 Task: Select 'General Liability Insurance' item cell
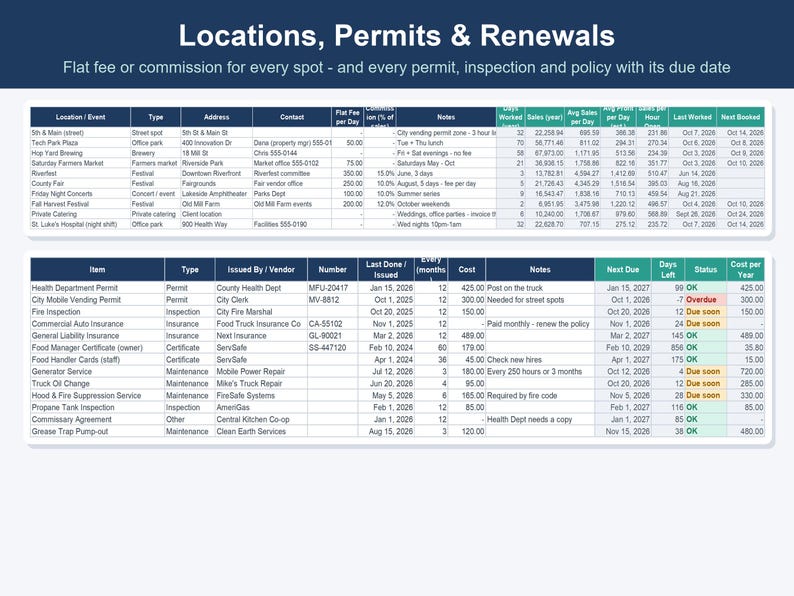97,336
